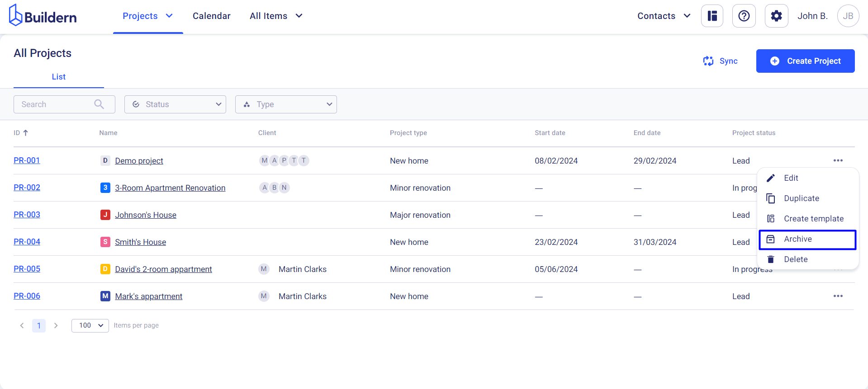
Task: Click the Create Project button
Action: click(x=806, y=61)
